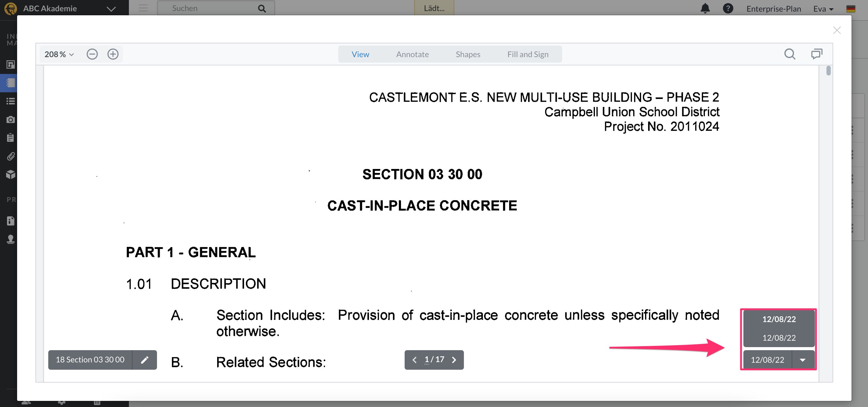
Task: Open the comments panel icon
Action: coord(816,54)
